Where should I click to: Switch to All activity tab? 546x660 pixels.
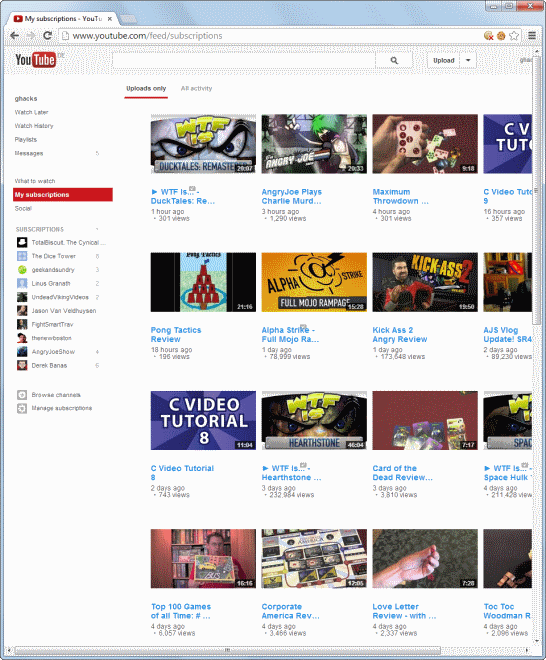point(196,88)
